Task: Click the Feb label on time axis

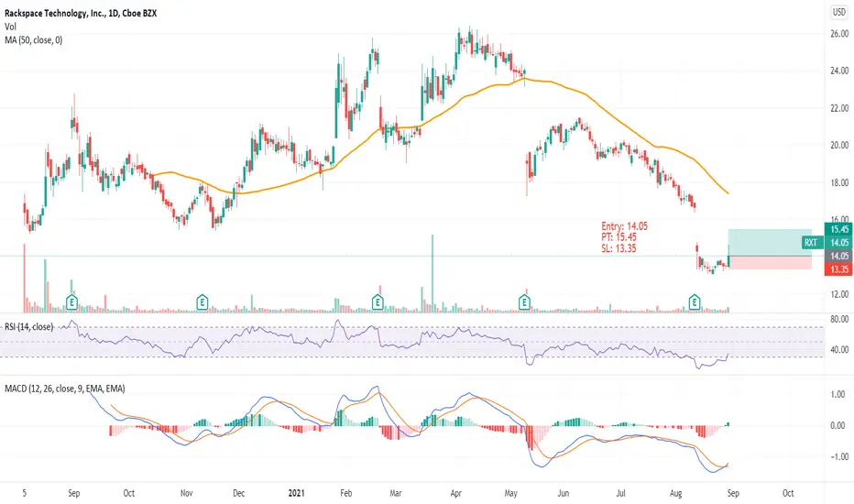Action: [x=345, y=493]
